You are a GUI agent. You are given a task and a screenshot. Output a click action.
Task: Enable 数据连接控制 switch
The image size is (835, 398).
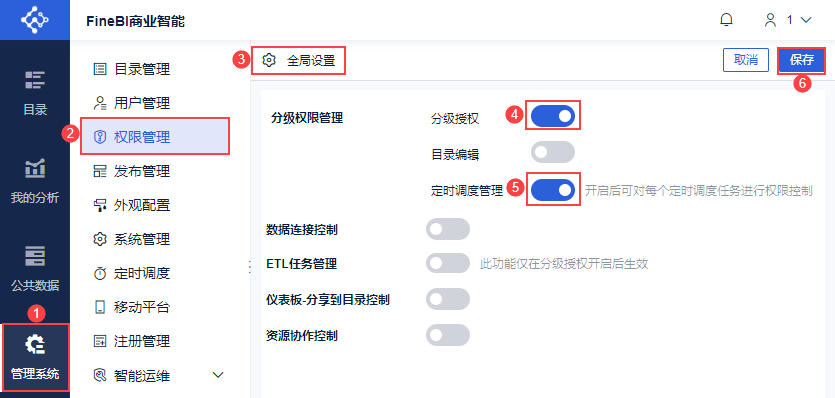click(x=448, y=229)
